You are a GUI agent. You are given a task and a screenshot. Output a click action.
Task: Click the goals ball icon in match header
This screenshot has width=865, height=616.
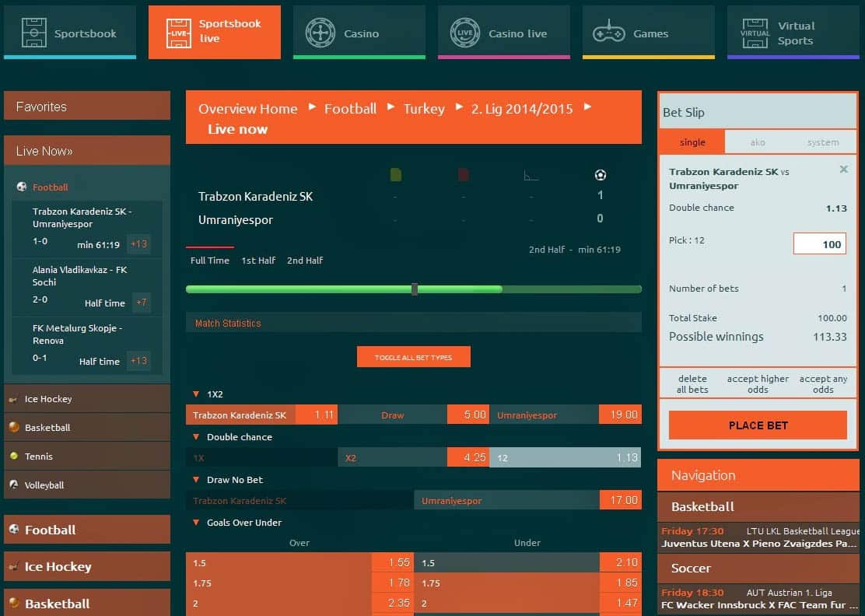pos(601,175)
